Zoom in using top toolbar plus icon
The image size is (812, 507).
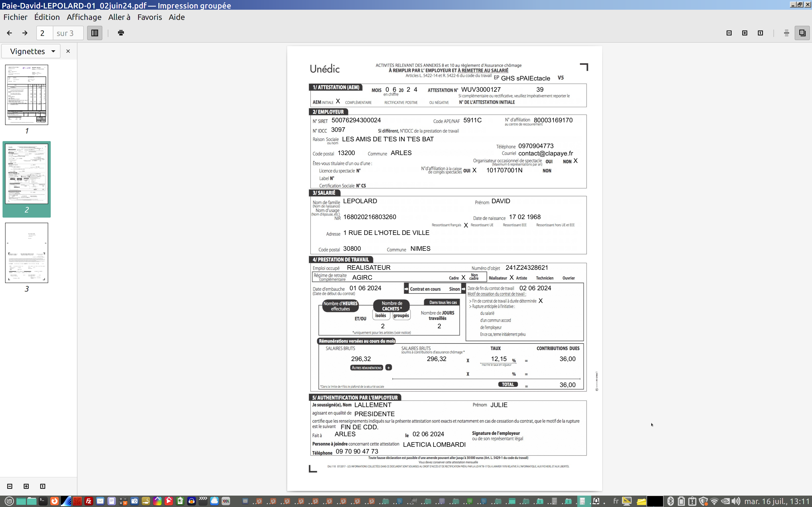745,33
